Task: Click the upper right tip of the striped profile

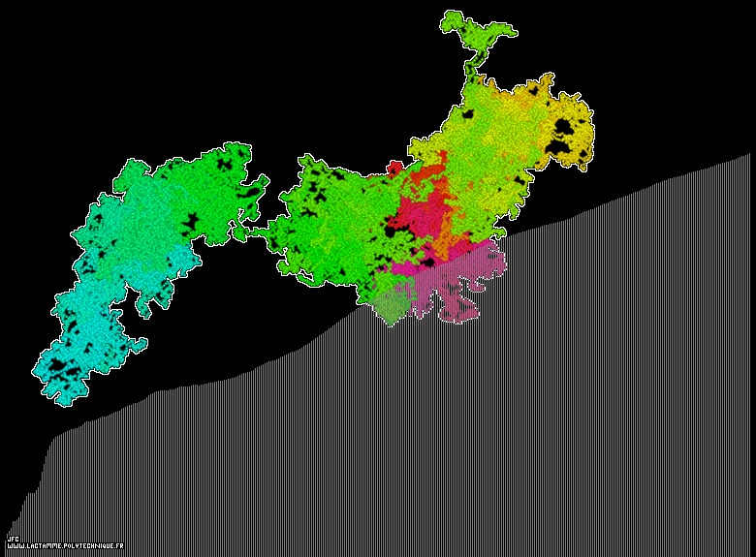Action: 747,157
